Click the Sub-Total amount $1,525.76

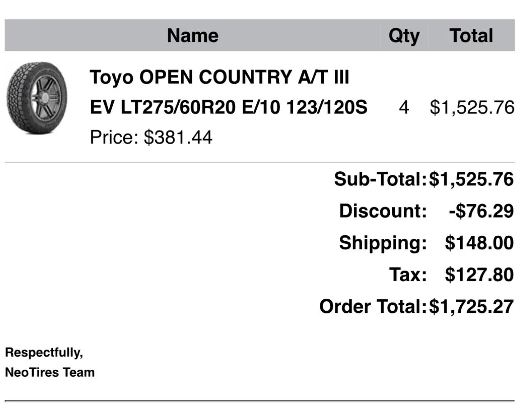pos(471,179)
